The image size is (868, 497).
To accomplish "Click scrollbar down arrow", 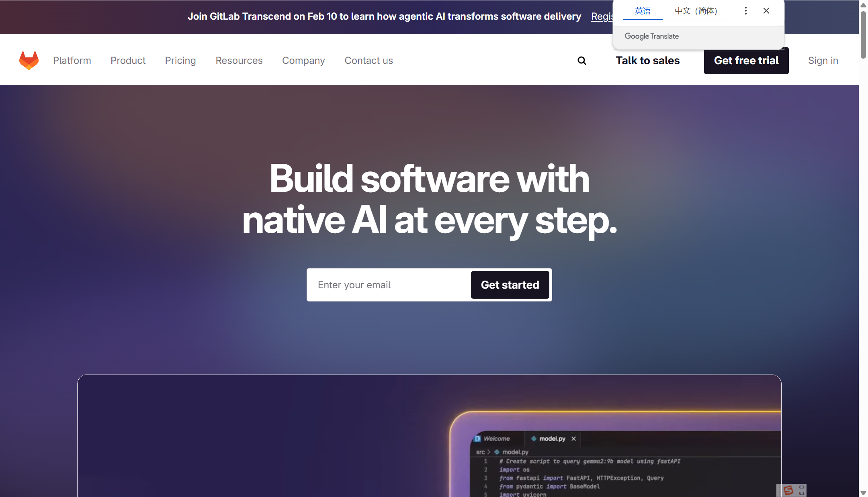I will point(863,493).
